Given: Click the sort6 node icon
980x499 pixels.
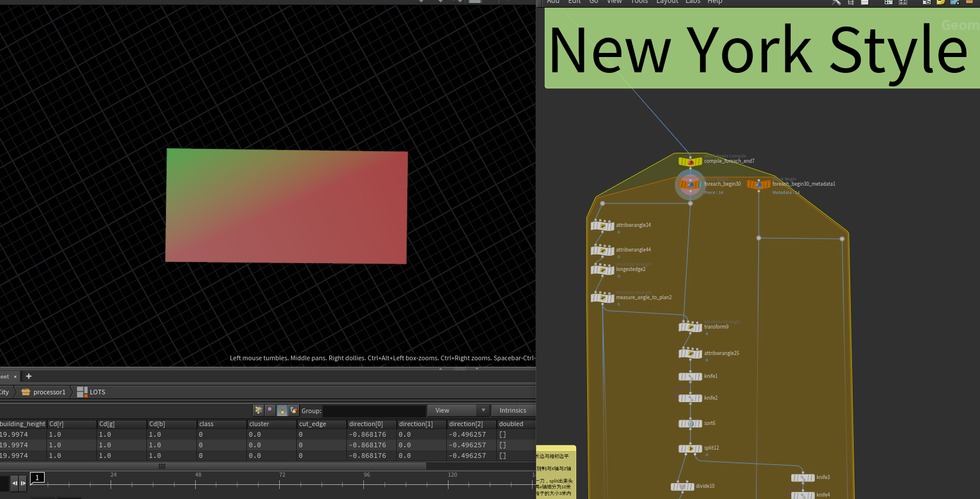Looking at the screenshot, I should (x=690, y=424).
